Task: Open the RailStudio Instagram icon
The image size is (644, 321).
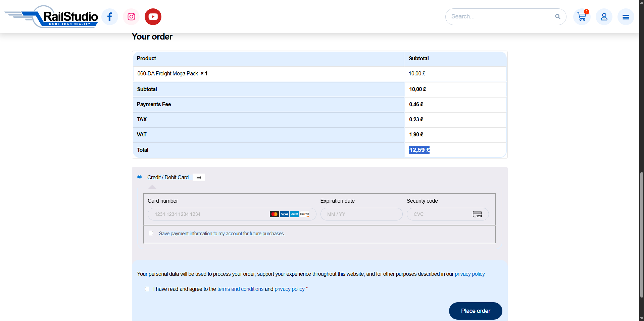Action: pyautogui.click(x=131, y=17)
